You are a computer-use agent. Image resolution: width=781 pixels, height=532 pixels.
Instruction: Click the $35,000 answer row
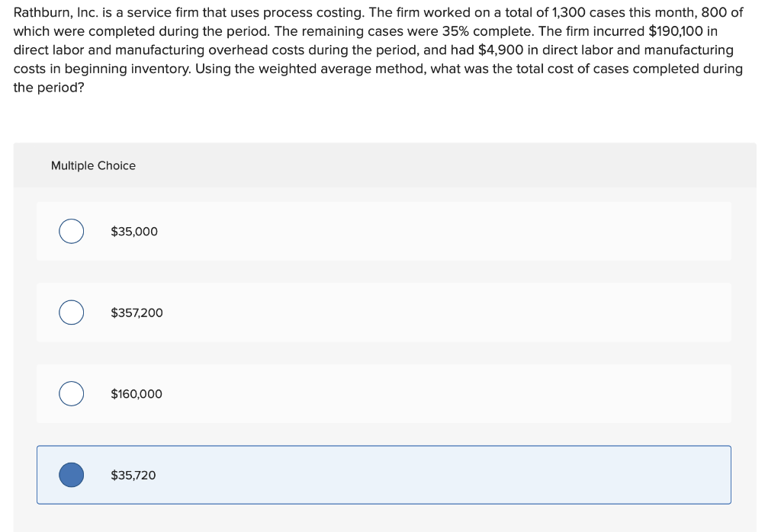click(384, 231)
